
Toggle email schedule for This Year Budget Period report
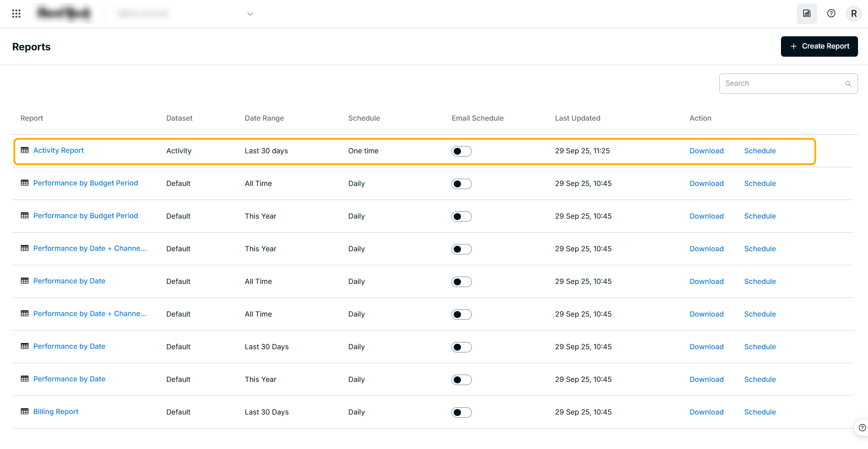[461, 216]
